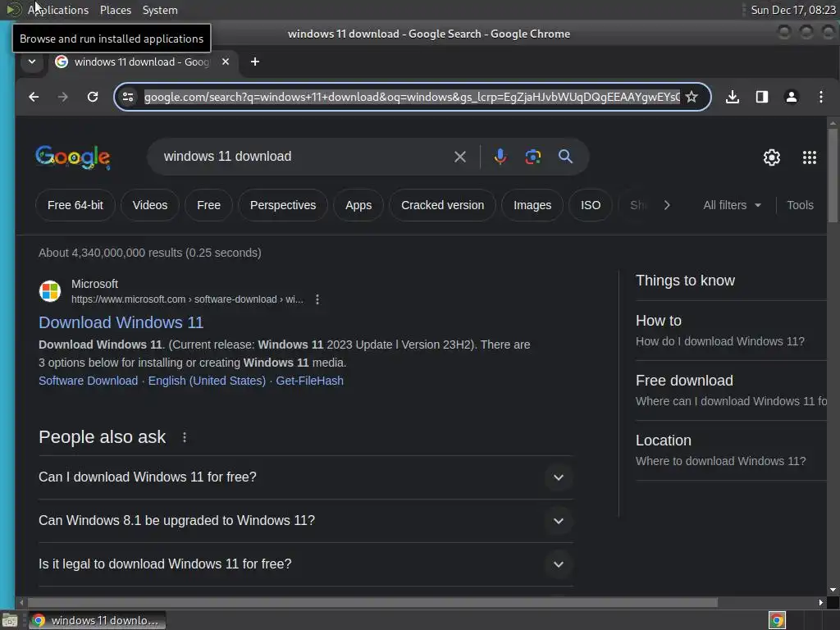Open the All filters dropdown
840x630 pixels.
(732, 205)
